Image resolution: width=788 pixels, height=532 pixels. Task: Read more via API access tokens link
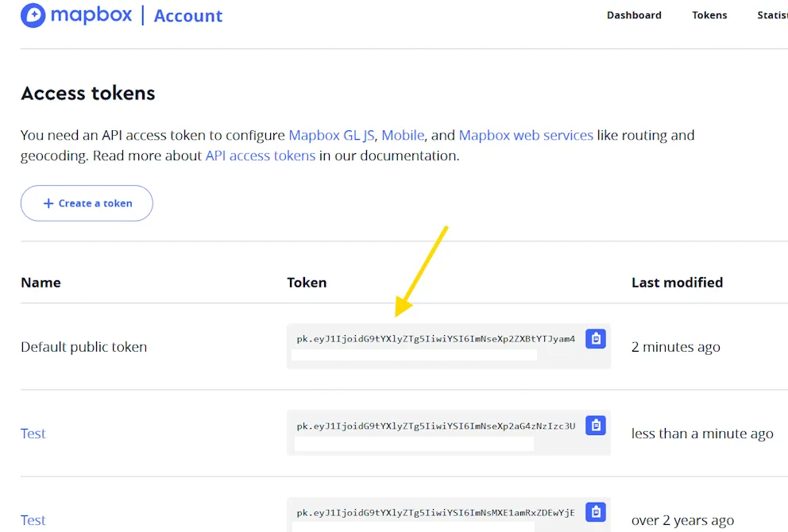261,156
